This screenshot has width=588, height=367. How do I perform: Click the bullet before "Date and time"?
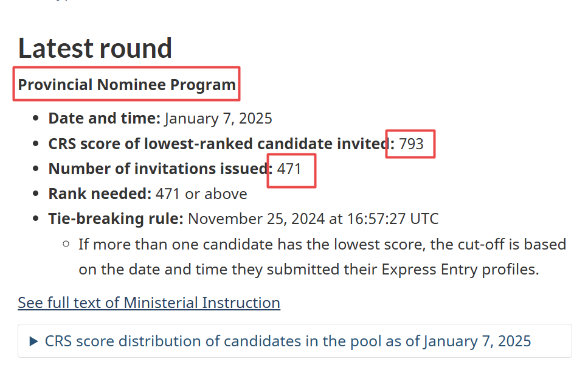click(36, 118)
